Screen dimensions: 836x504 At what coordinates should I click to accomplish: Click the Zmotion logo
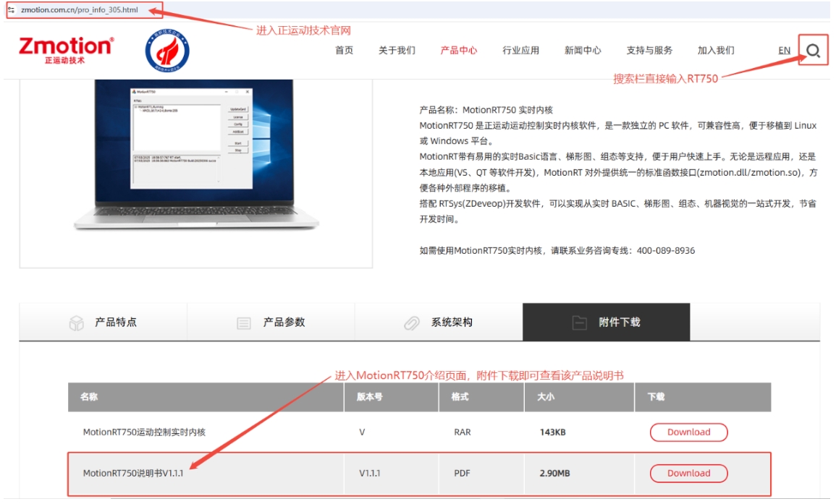point(66,50)
